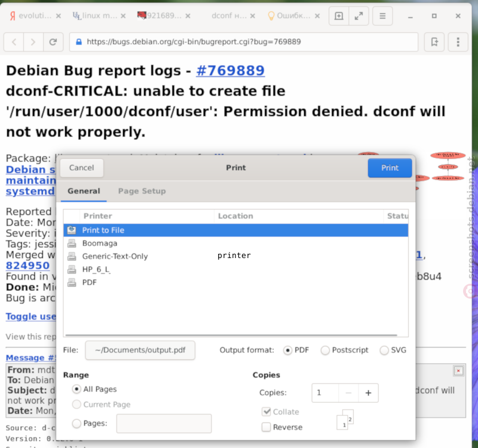Viewport: 478px width, 448px height.
Task: Click the lock icon in the address bar
Action: point(79,42)
